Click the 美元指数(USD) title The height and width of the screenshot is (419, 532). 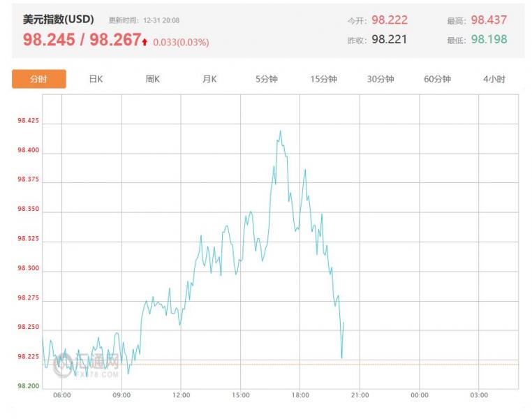pos(61,20)
